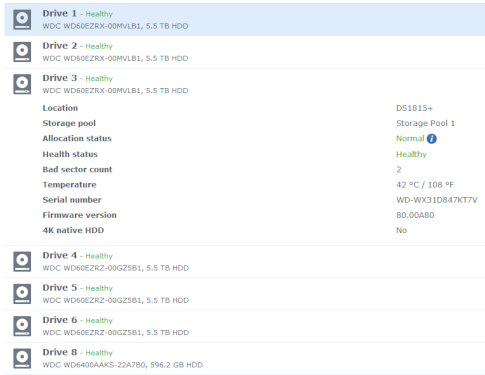Click the Serial number label
The width and height of the screenshot is (485, 375).
[x=72, y=200]
